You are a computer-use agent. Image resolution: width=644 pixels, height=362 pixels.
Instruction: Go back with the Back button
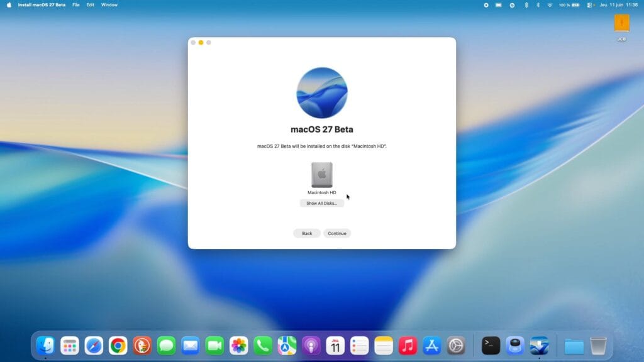click(x=307, y=233)
